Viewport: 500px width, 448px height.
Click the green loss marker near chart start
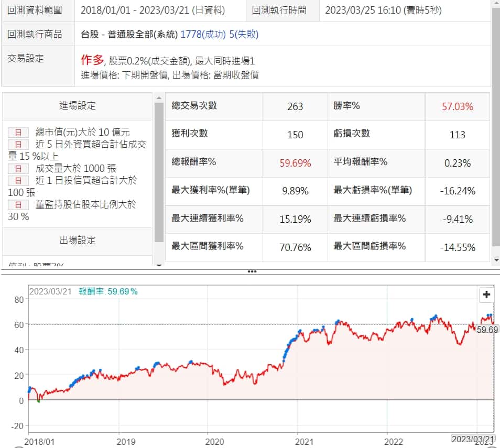(x=38, y=401)
